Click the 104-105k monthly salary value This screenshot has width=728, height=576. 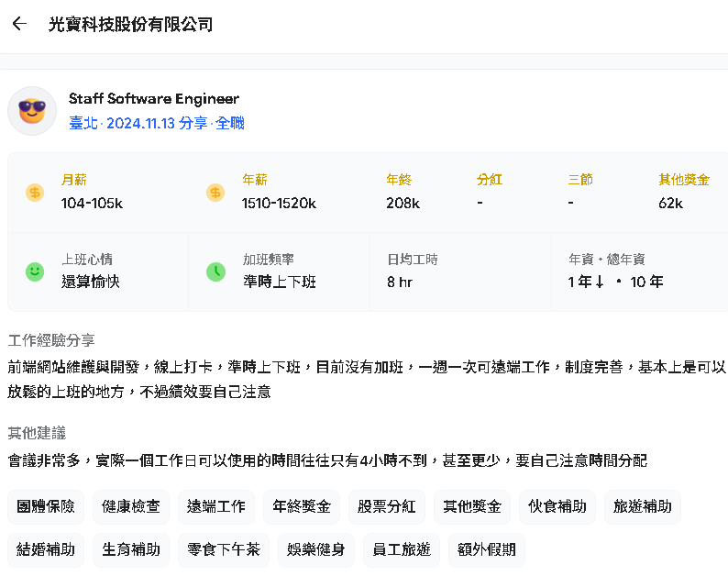[x=92, y=203]
